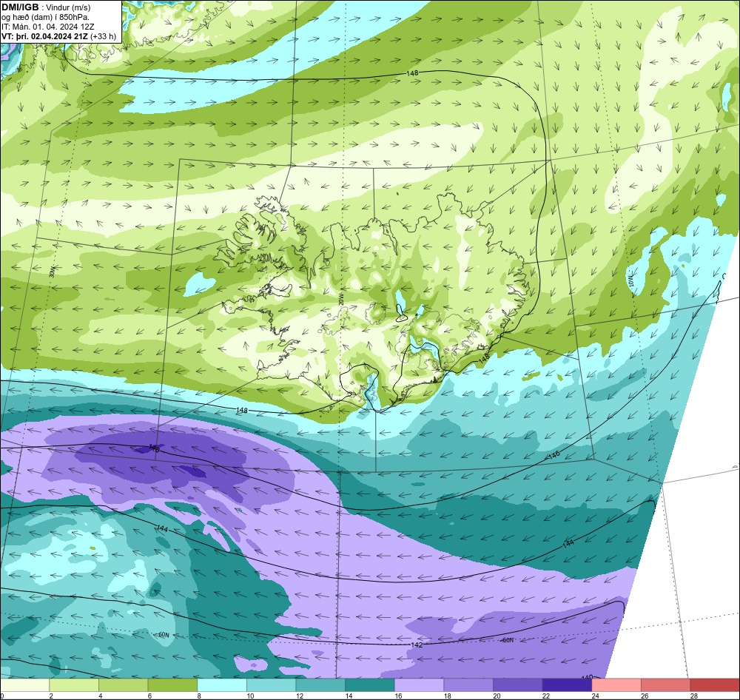Click the 'DMI/IGB' title text
Screen dimensions: 740x700
coord(20,7)
